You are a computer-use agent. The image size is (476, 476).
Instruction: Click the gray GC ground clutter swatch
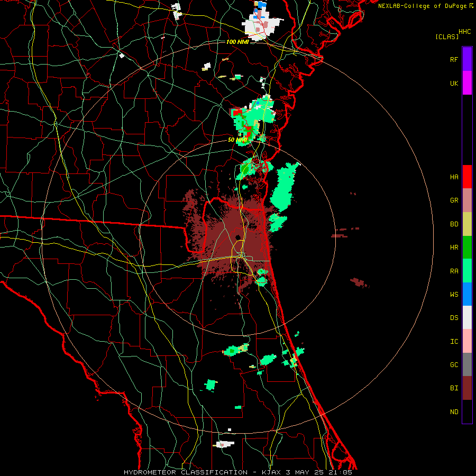[467, 364]
